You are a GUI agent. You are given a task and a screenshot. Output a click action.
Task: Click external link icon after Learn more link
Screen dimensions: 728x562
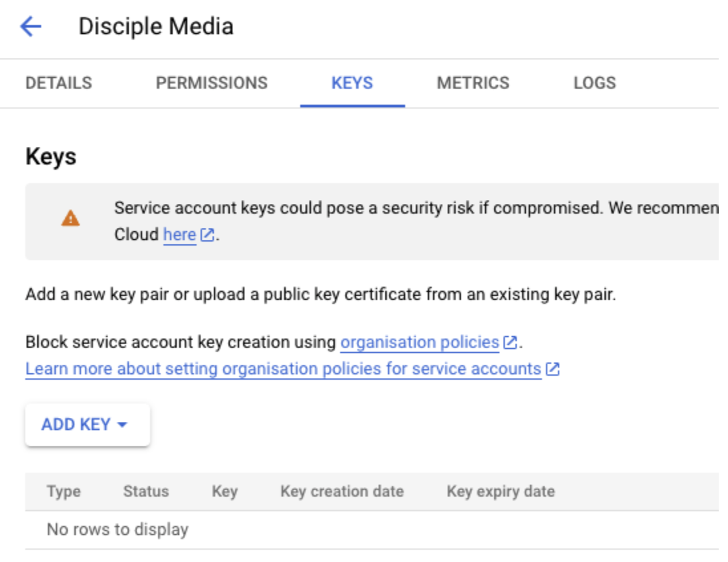coord(553,369)
